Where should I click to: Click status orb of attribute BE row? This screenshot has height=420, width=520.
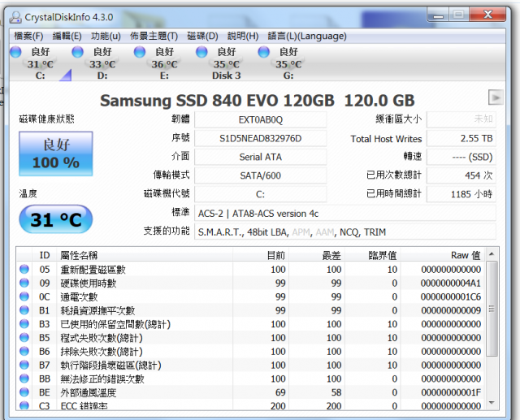24,392
